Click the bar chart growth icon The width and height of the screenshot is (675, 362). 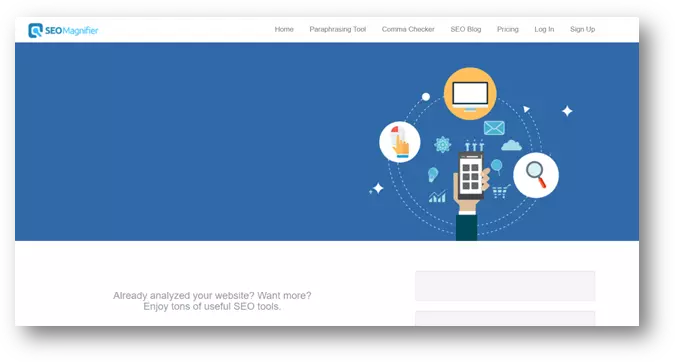coord(437,197)
